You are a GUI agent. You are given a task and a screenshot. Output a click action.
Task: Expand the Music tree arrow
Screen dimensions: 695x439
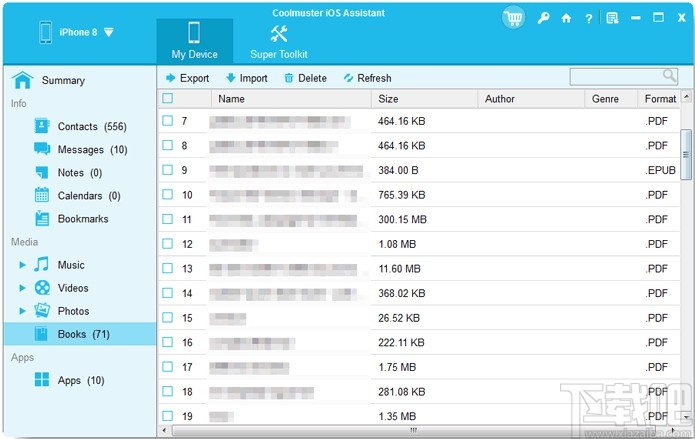(x=22, y=265)
